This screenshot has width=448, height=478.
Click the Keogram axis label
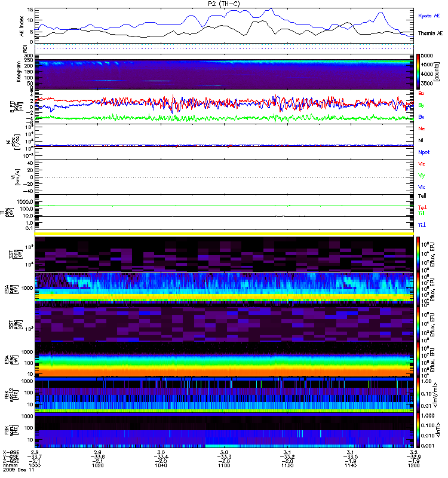point(19,71)
